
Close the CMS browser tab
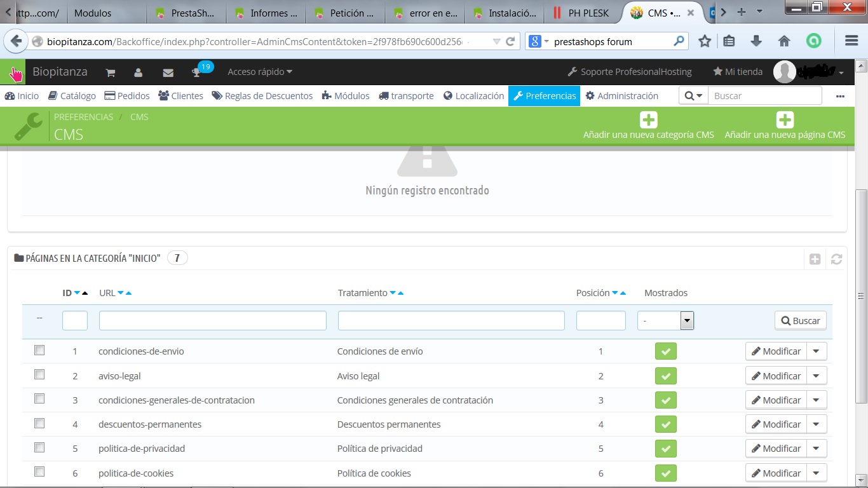pyautogui.click(x=691, y=13)
